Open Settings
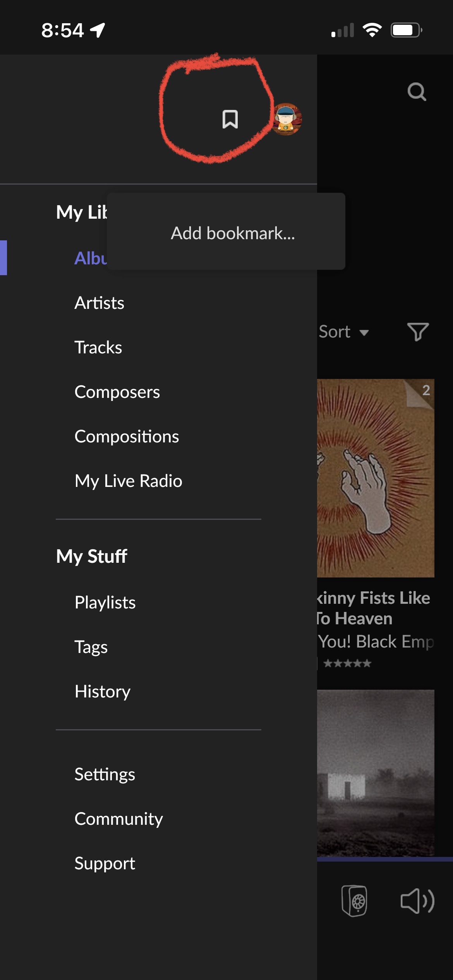The height and width of the screenshot is (980, 453). (105, 774)
